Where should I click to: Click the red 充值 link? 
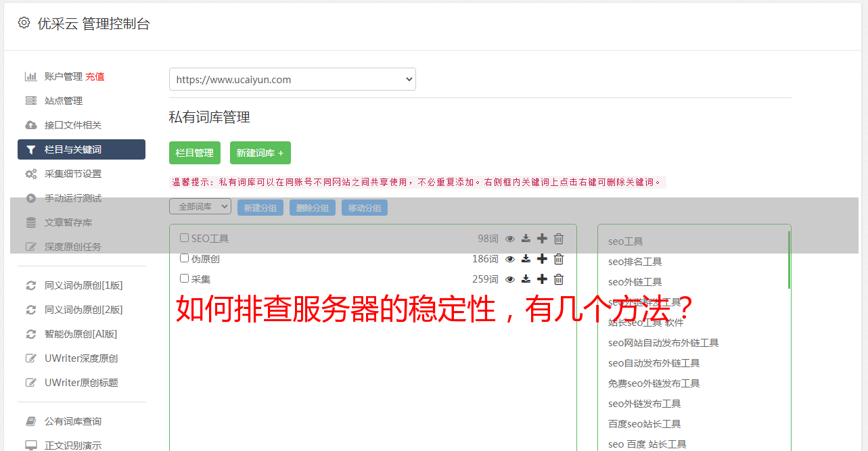(95, 76)
